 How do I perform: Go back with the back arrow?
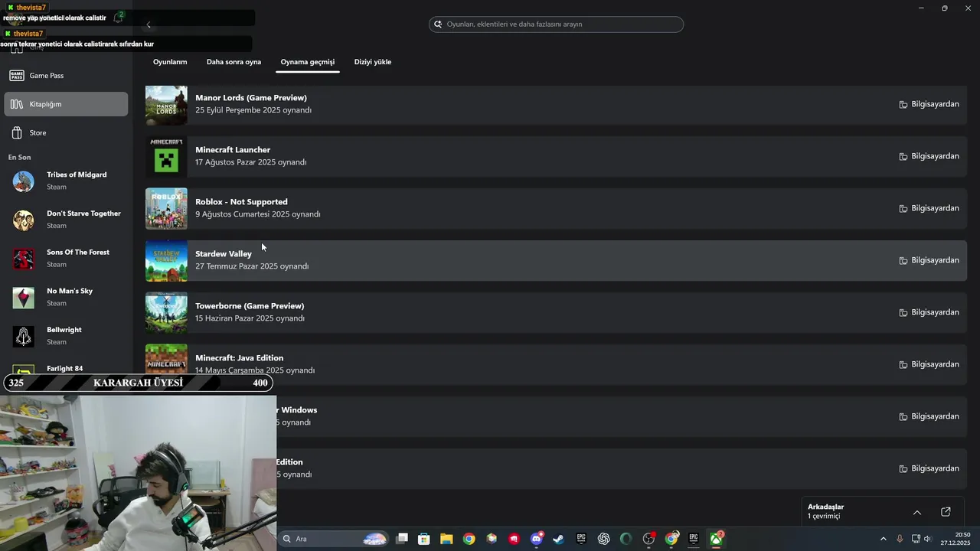(149, 24)
